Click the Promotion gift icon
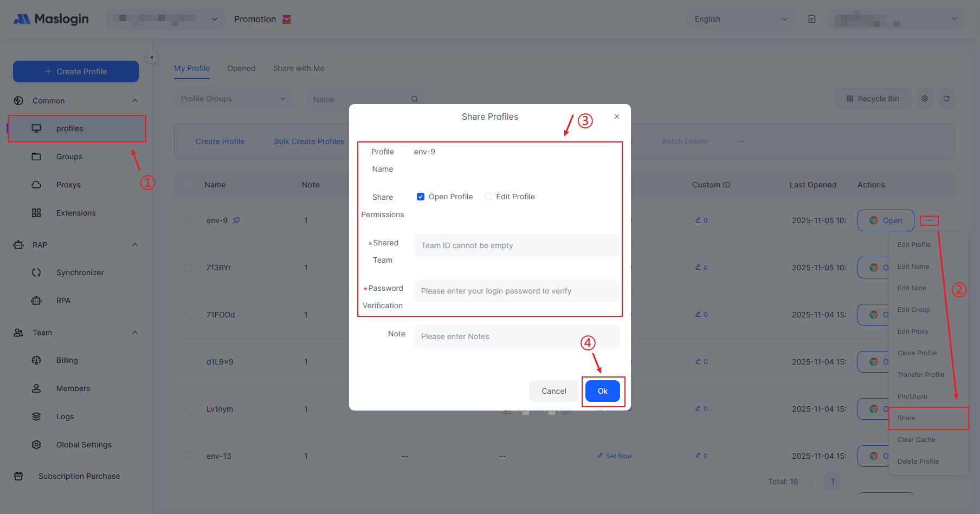The height and width of the screenshot is (514, 980). (287, 19)
